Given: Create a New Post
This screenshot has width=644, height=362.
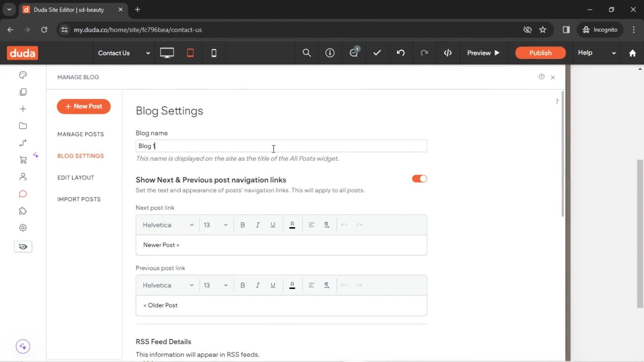Looking at the screenshot, I should pos(84,106).
